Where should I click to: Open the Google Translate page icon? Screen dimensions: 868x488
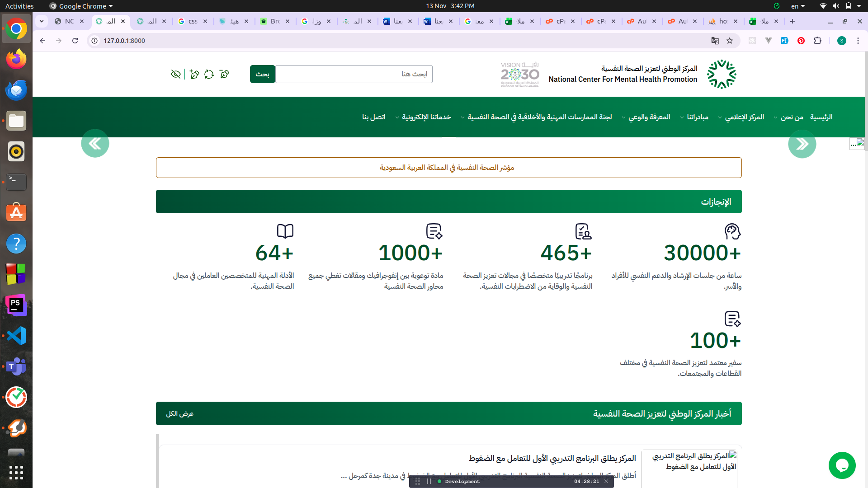(715, 41)
